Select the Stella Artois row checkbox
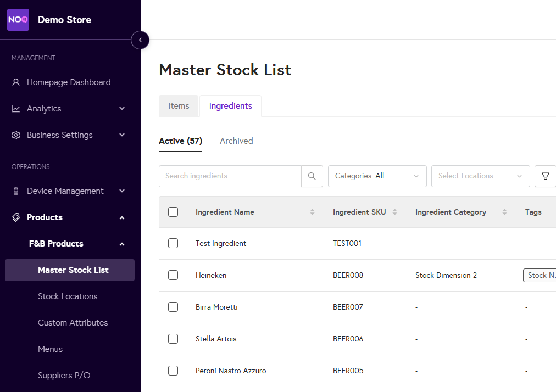The height and width of the screenshot is (392, 556). (173, 339)
